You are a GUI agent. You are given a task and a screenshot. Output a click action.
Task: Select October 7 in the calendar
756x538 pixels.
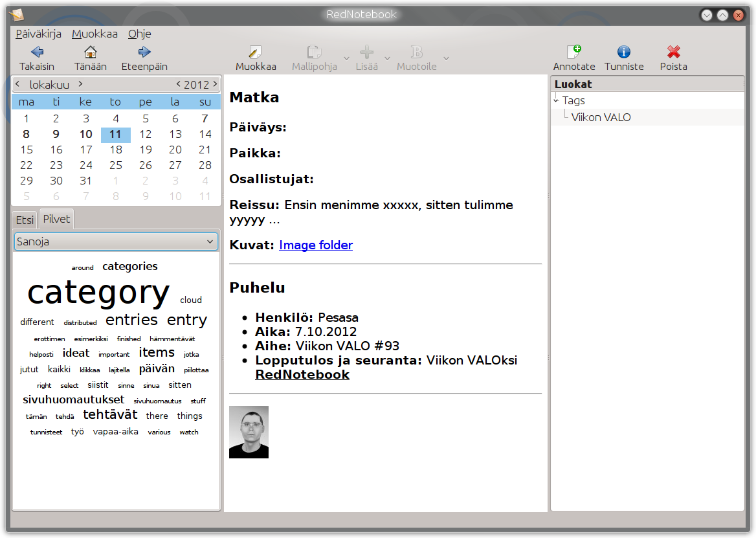[205, 118]
